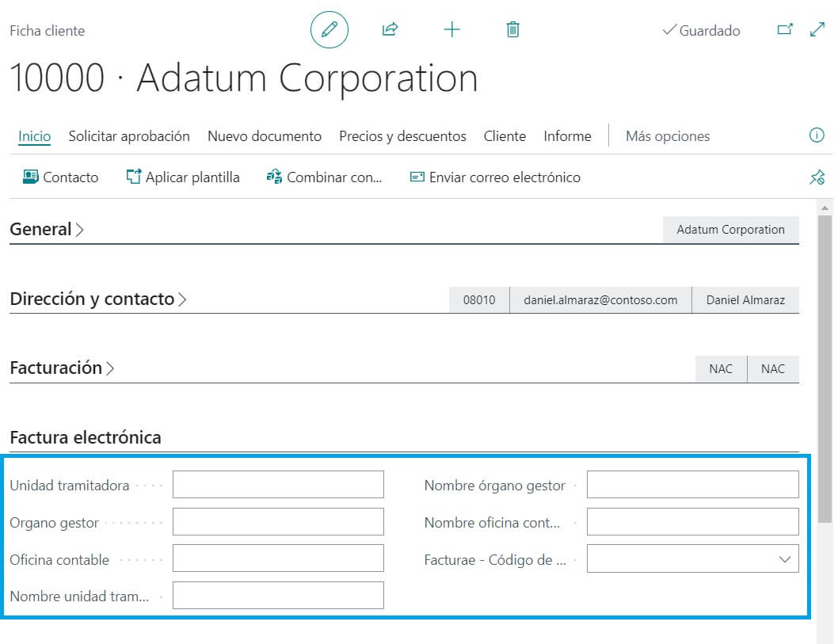
Task: Click the pencil edit icon
Action: coord(329,30)
